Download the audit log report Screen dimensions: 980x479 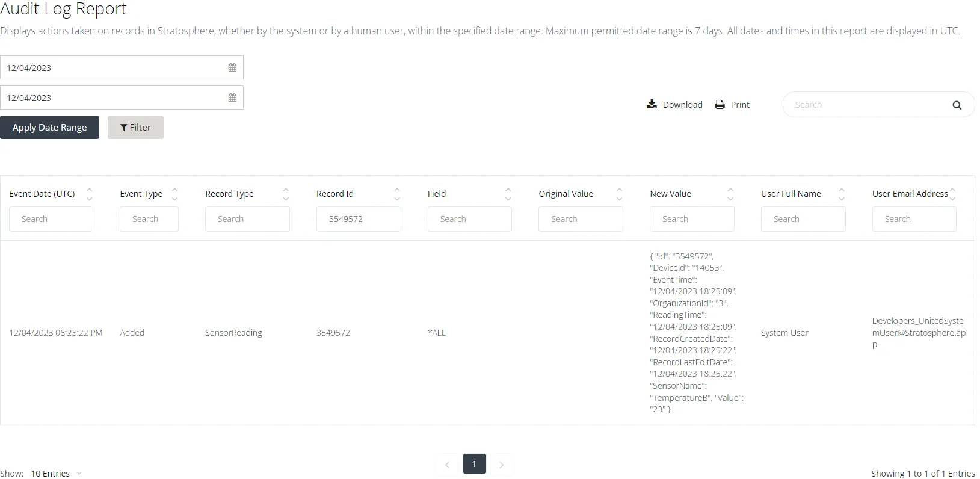[x=674, y=105]
